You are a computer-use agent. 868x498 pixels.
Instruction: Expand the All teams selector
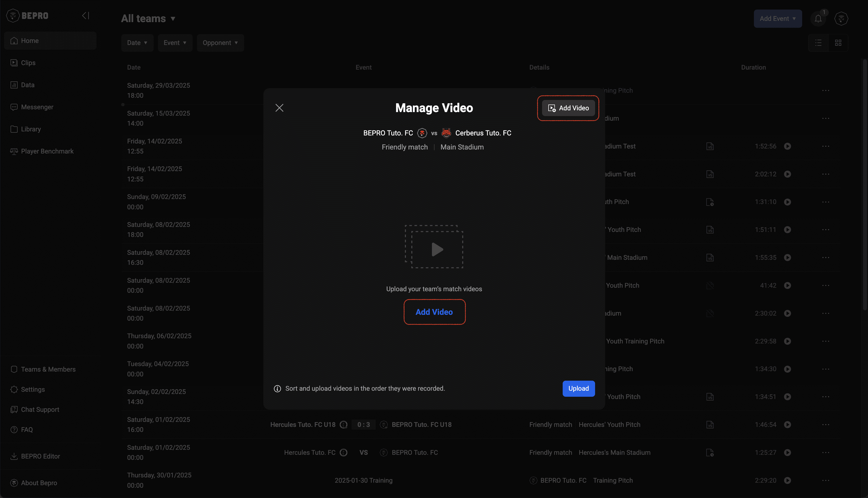pos(148,19)
